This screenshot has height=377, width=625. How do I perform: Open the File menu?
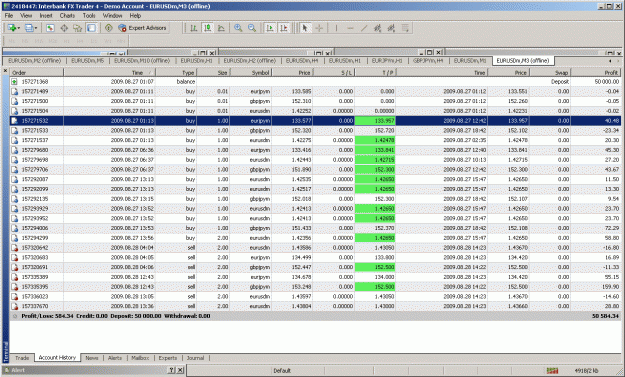tap(9, 16)
